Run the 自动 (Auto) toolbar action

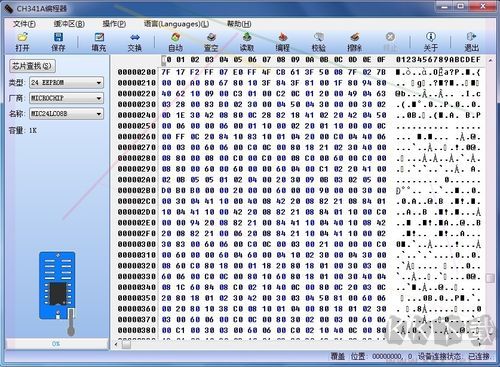(x=175, y=42)
